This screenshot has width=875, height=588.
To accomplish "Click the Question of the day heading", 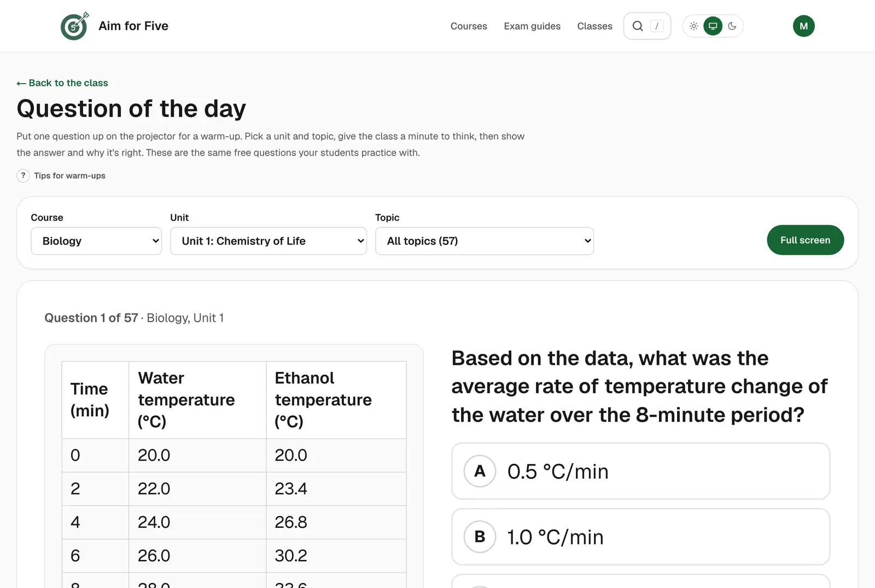I will click(x=131, y=109).
